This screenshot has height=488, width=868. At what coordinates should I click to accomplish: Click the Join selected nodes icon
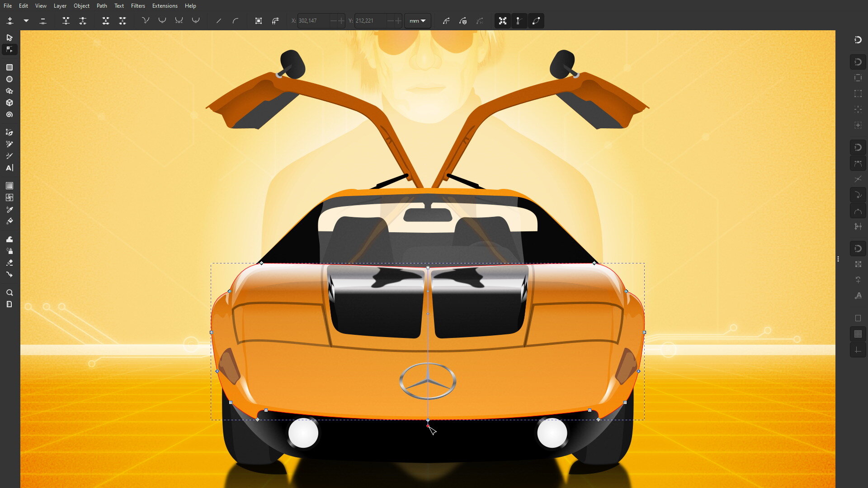coord(66,21)
